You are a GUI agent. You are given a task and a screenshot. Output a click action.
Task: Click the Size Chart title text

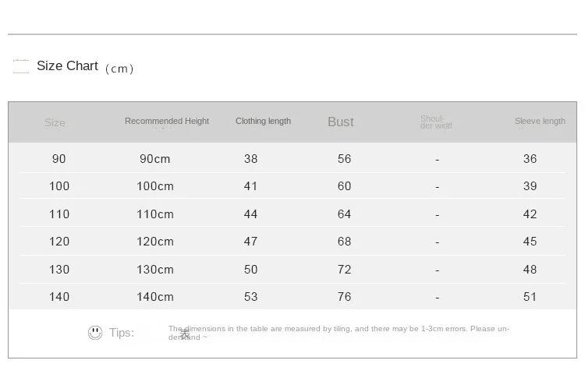[x=67, y=66]
